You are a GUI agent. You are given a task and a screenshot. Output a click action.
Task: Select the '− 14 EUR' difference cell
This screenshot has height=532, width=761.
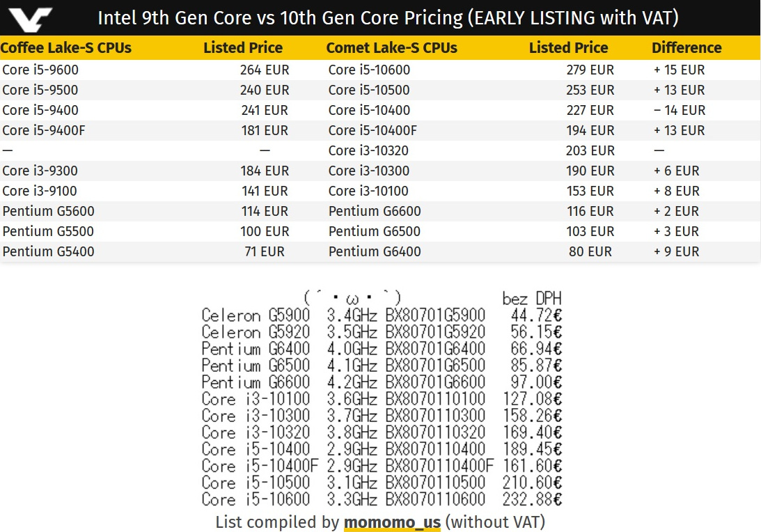[680, 110]
